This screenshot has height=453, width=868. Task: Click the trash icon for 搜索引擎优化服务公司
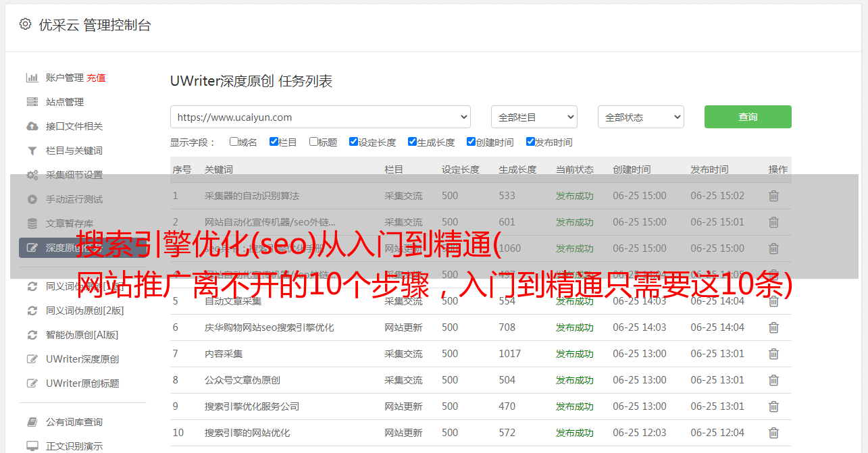pyautogui.click(x=774, y=406)
